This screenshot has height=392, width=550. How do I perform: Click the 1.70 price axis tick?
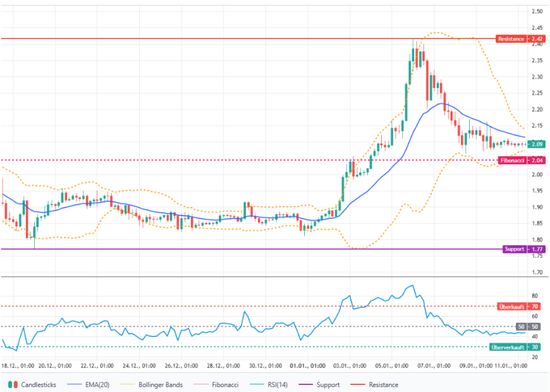pyautogui.click(x=538, y=273)
